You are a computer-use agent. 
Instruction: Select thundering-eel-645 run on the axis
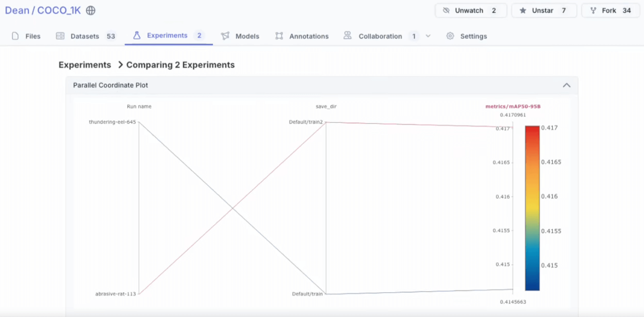point(112,122)
